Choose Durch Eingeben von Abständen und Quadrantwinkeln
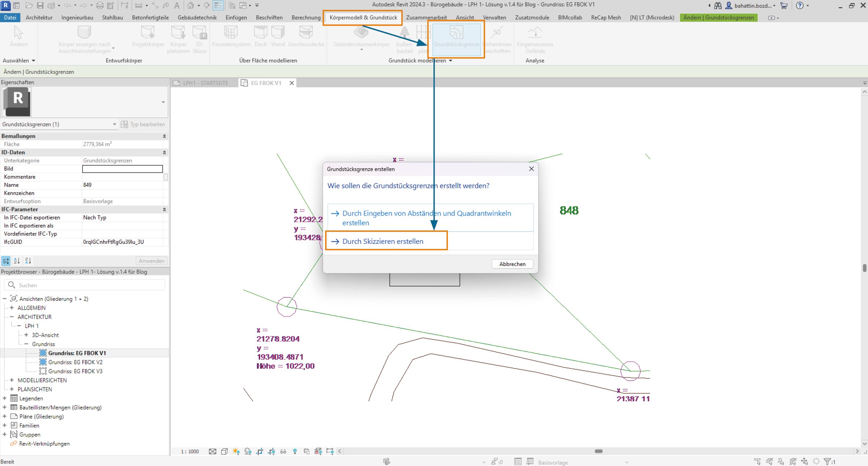This screenshot has height=466, width=868. (430, 218)
